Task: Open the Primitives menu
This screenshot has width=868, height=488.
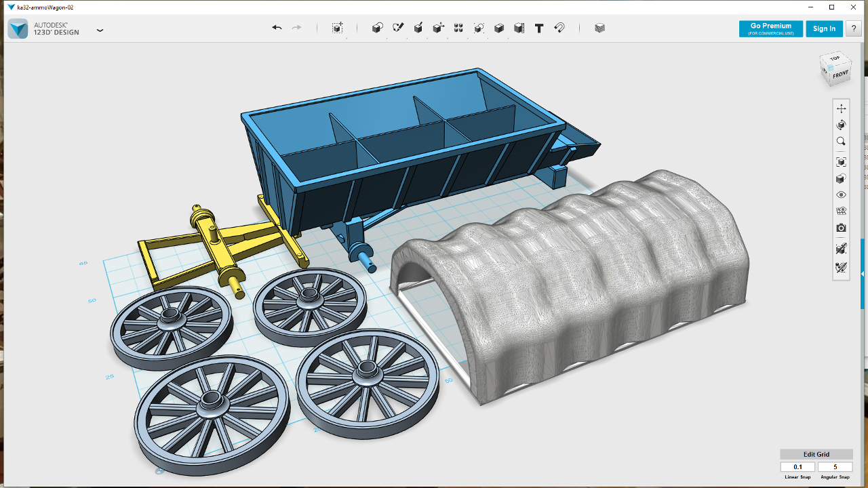Action: click(x=378, y=28)
